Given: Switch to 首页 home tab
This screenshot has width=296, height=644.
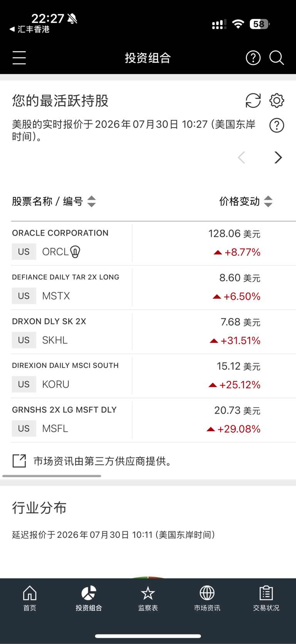Looking at the screenshot, I should click(30, 598).
